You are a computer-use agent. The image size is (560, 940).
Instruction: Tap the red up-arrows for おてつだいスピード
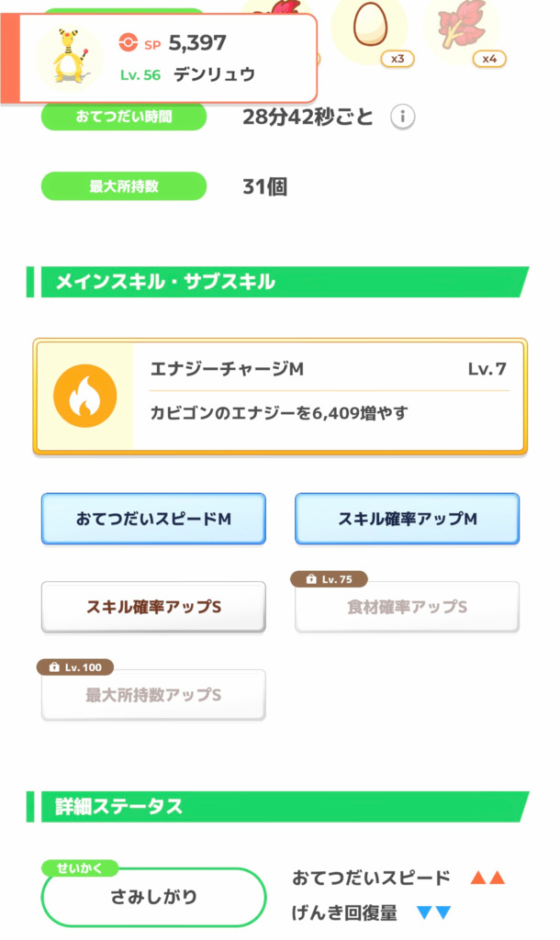pos(487,878)
